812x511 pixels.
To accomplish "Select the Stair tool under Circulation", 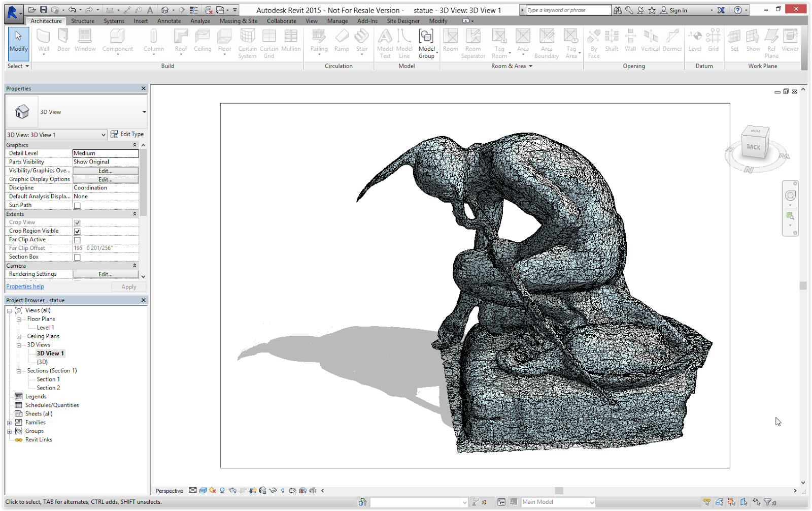I will click(x=362, y=41).
